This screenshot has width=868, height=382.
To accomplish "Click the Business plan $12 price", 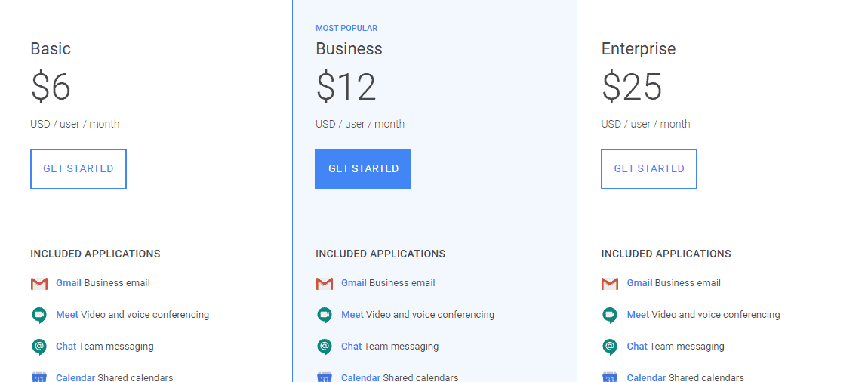I will coord(346,87).
